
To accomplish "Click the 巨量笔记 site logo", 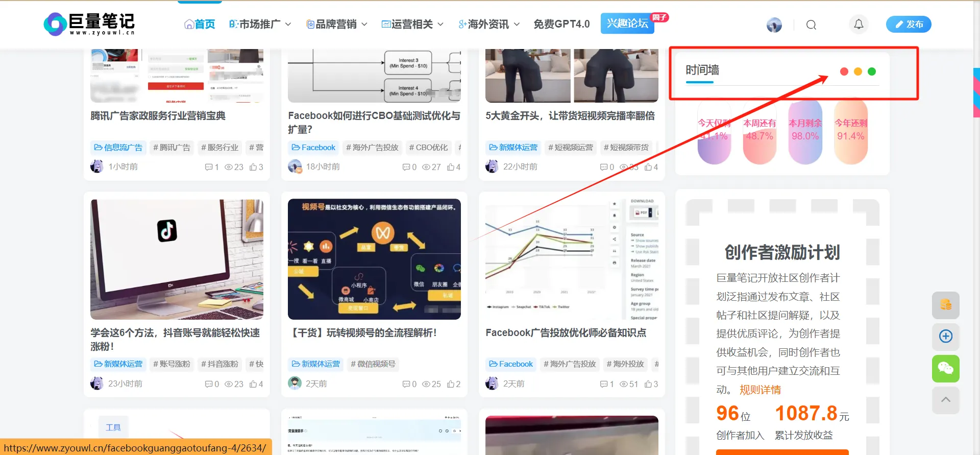I will [89, 24].
